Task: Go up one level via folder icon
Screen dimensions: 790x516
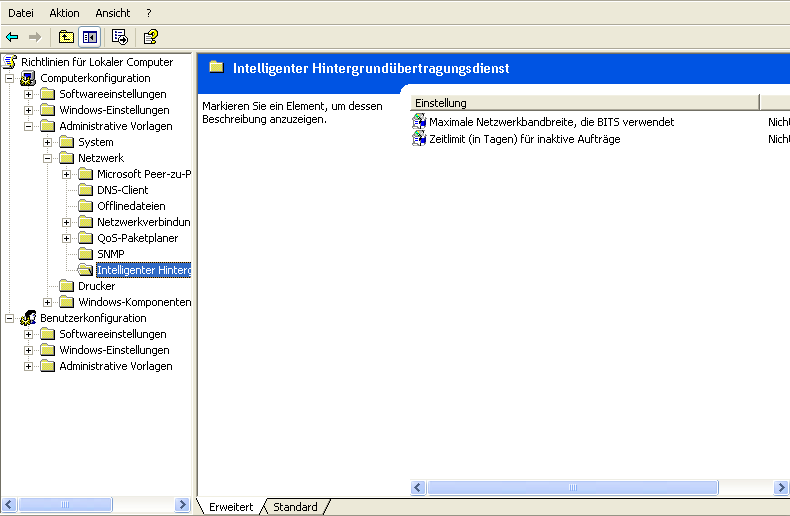Action: [66, 37]
